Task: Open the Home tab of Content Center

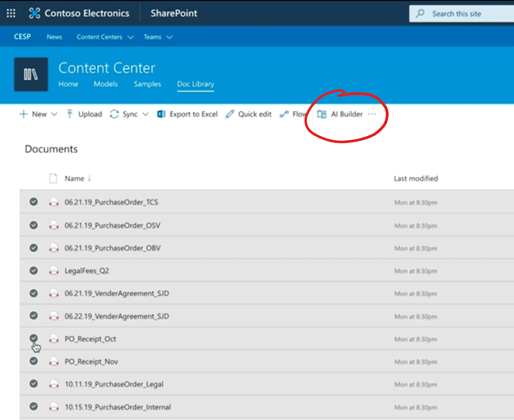Action: (x=68, y=84)
